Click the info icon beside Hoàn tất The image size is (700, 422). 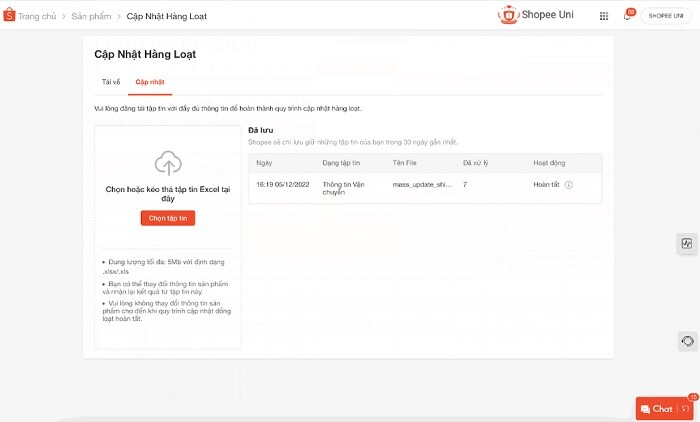tap(568, 185)
